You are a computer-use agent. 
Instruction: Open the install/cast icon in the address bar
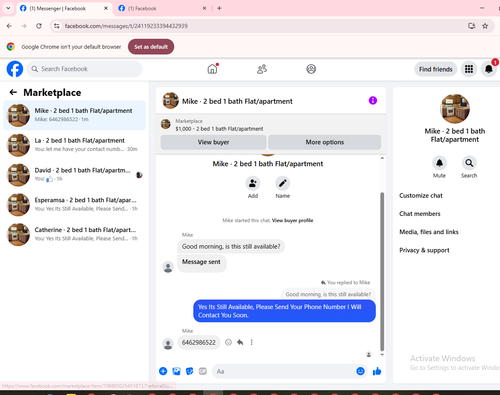(471, 26)
